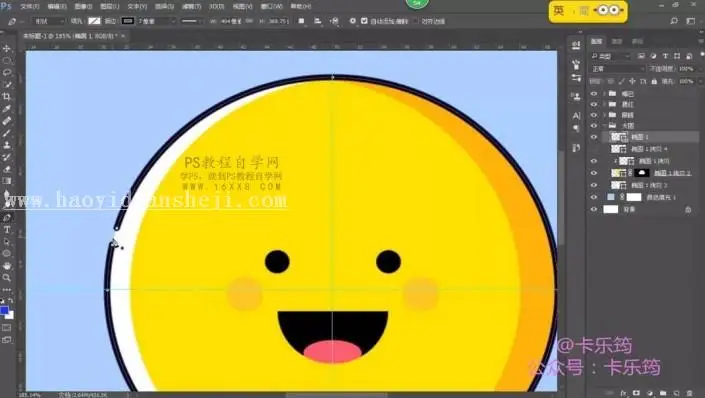Select the Horizontal Type tool

point(7,230)
